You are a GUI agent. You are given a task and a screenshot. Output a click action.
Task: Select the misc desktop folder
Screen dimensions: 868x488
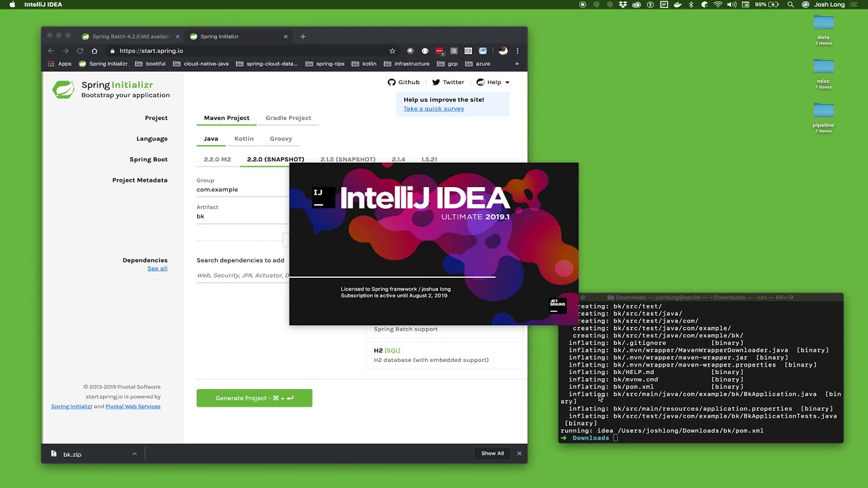coord(823,74)
